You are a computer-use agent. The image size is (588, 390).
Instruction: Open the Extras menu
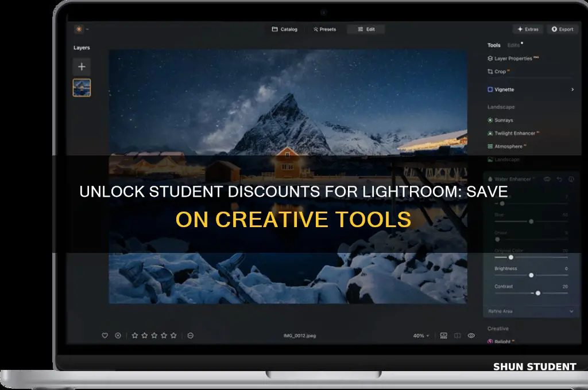click(x=528, y=29)
